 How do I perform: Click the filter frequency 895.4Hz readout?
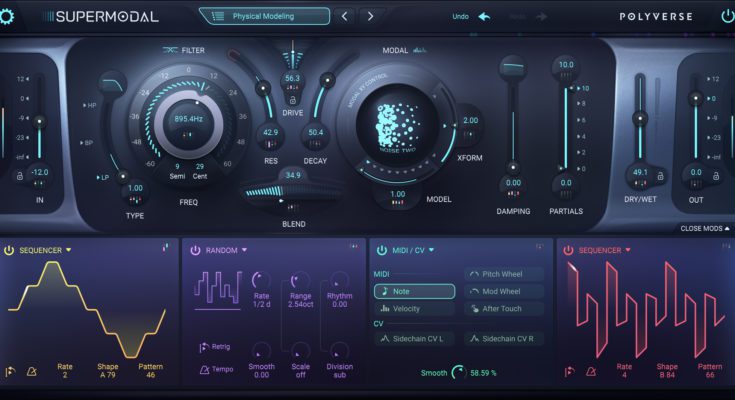coord(188,119)
